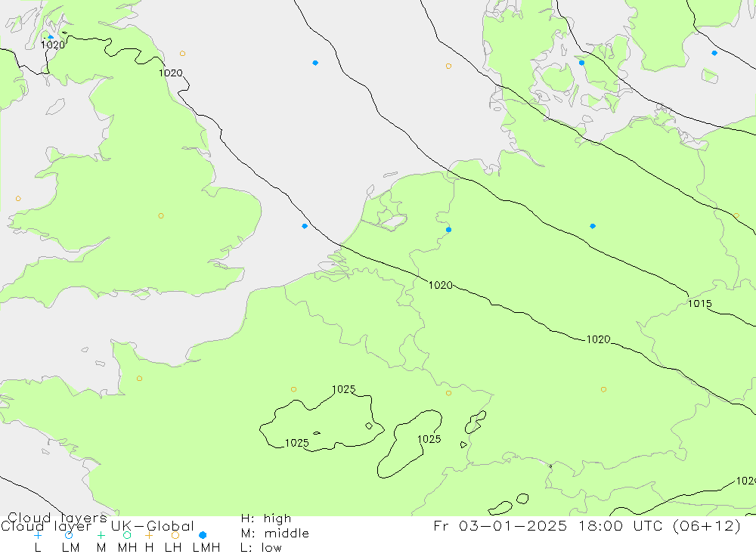Click the green plus legend symbol for M

coord(101,535)
